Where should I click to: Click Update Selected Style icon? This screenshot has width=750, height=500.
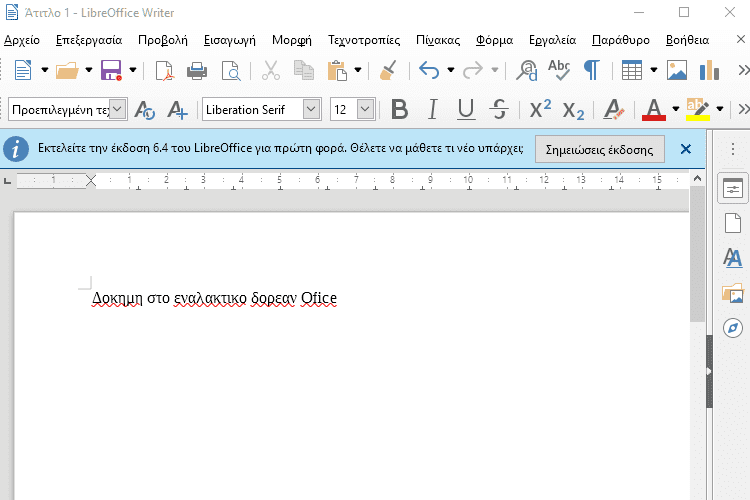click(144, 110)
